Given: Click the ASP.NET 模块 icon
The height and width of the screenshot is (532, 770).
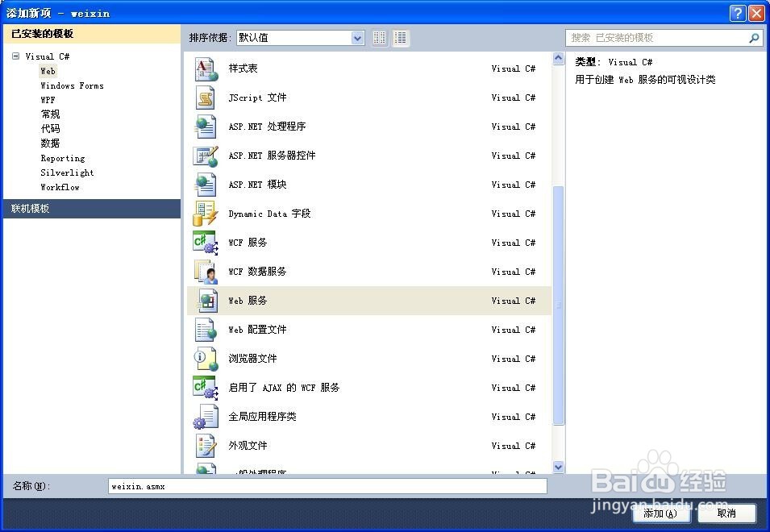Looking at the screenshot, I should click(x=206, y=185).
